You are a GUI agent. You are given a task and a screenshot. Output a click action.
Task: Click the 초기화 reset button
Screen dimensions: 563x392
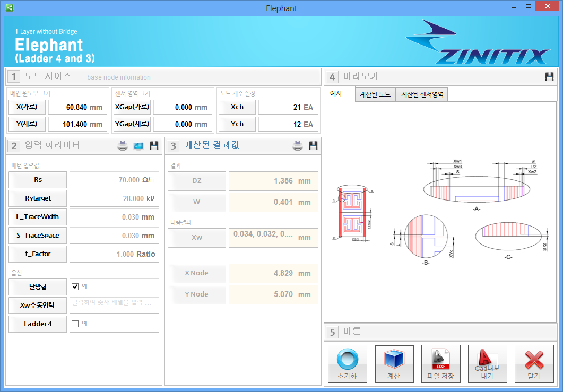tap(348, 364)
